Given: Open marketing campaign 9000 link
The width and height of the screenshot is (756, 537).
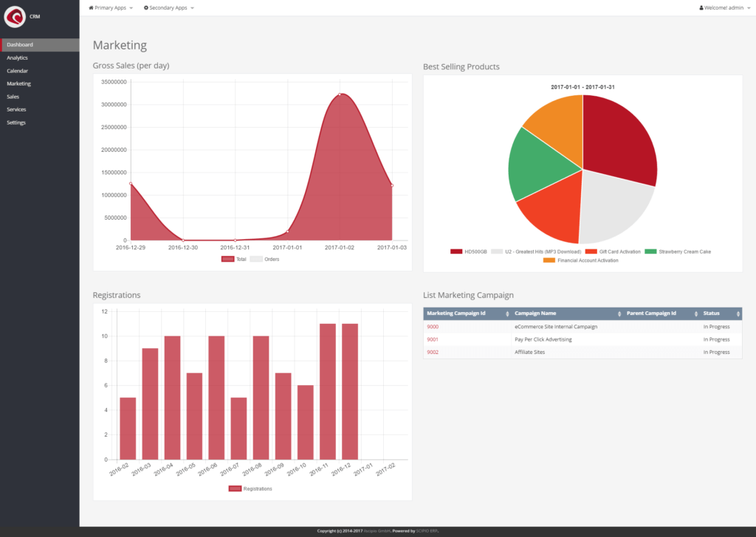Looking at the screenshot, I should (x=433, y=326).
